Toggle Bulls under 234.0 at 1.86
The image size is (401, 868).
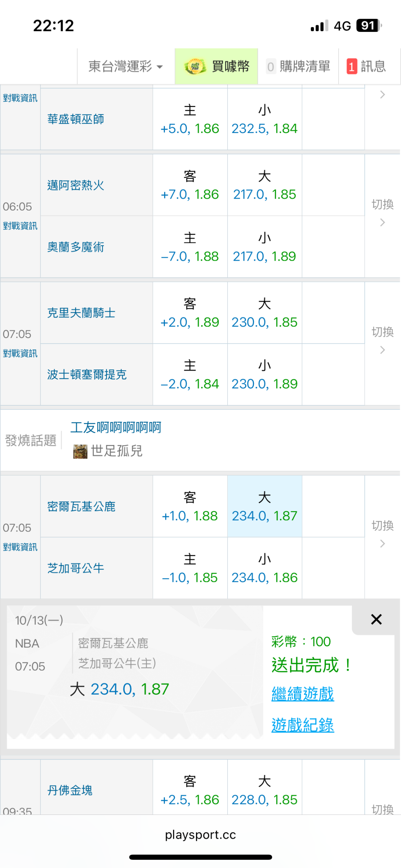tap(264, 568)
